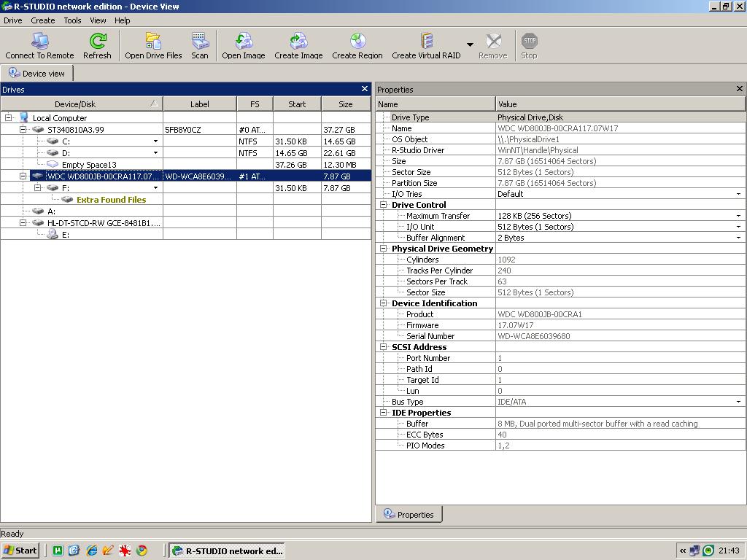The height and width of the screenshot is (560, 747).
Task: Open the Buffer Alignment value dropdown
Action: pyautogui.click(x=738, y=238)
